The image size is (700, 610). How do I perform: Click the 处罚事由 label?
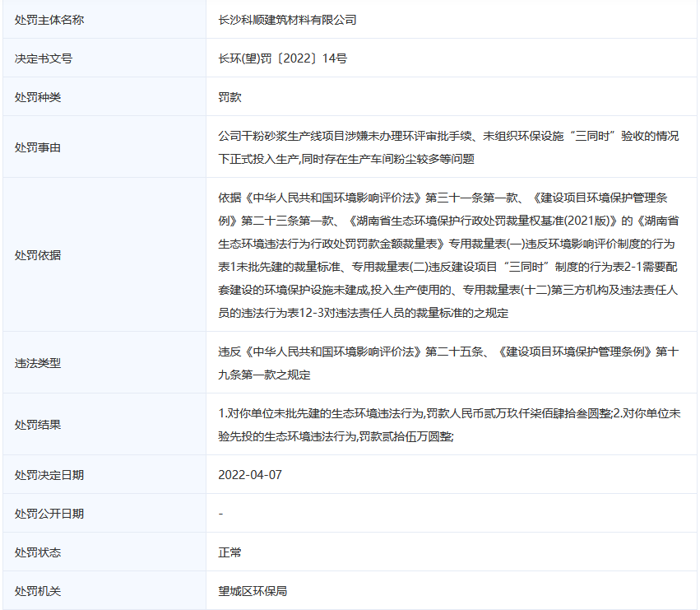click(38, 147)
